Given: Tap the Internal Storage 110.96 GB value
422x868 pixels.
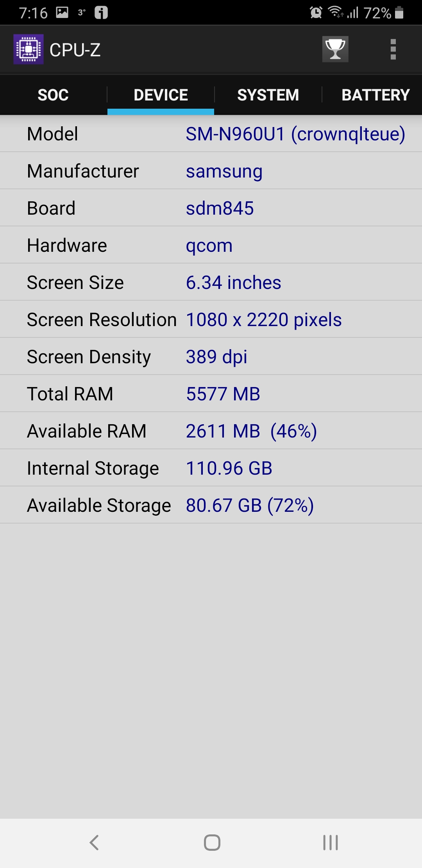Looking at the screenshot, I should (229, 468).
